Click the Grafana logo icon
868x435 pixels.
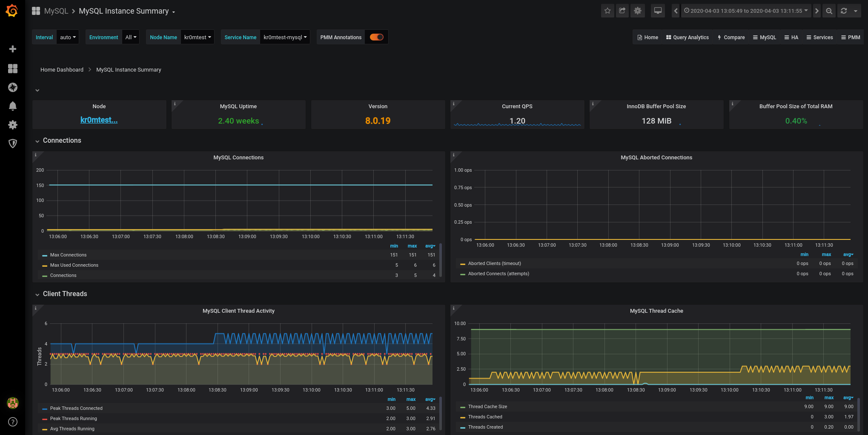pyautogui.click(x=12, y=11)
